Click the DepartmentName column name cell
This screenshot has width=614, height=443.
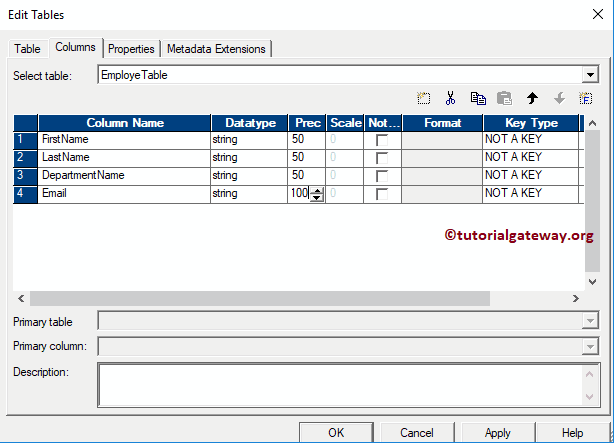pos(124,176)
